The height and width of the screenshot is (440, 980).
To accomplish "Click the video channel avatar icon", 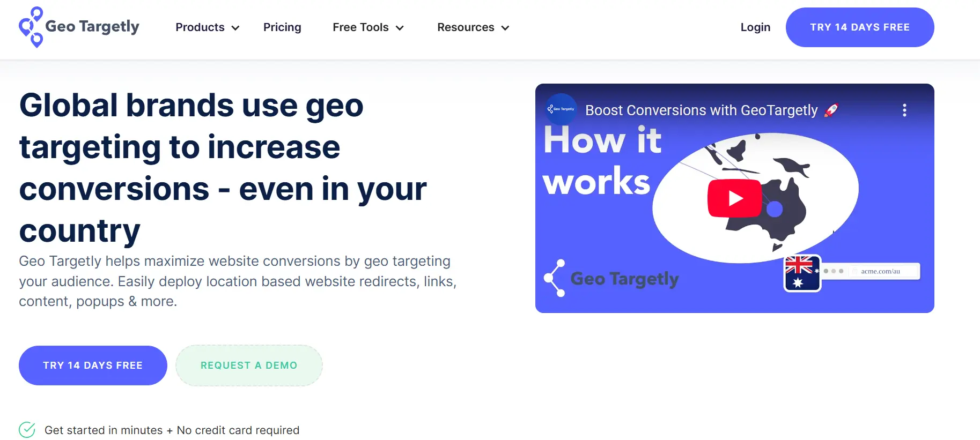I will [561, 109].
